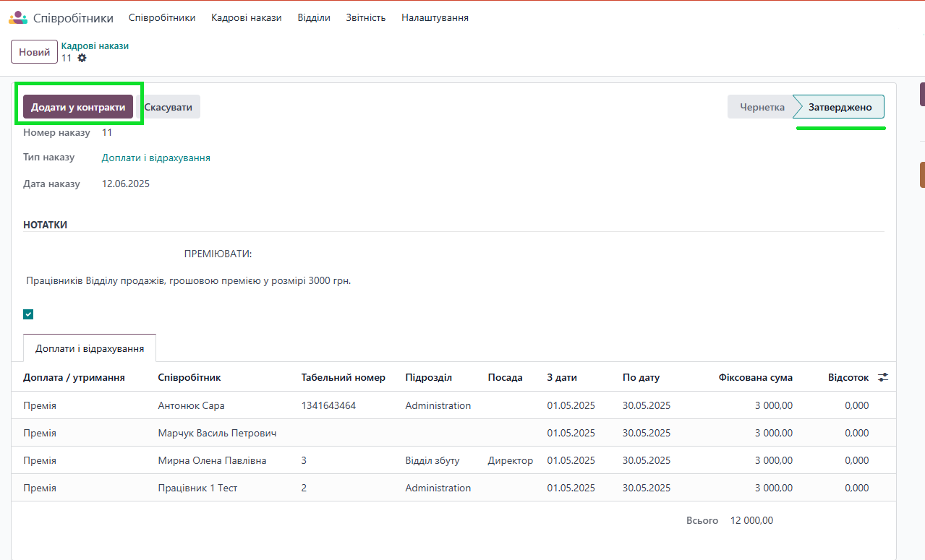Sort by Підрозділ column header
Image resolution: width=925 pixels, height=560 pixels.
coord(429,377)
